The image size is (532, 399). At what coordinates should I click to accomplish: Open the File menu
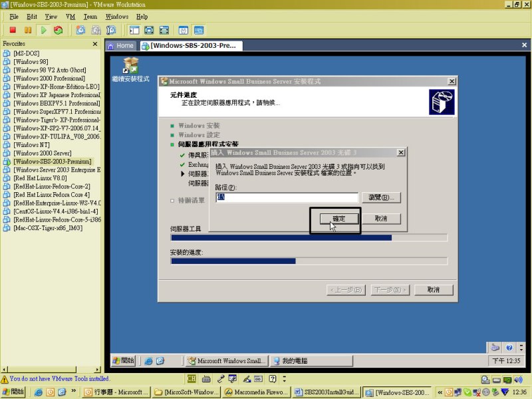pos(14,17)
